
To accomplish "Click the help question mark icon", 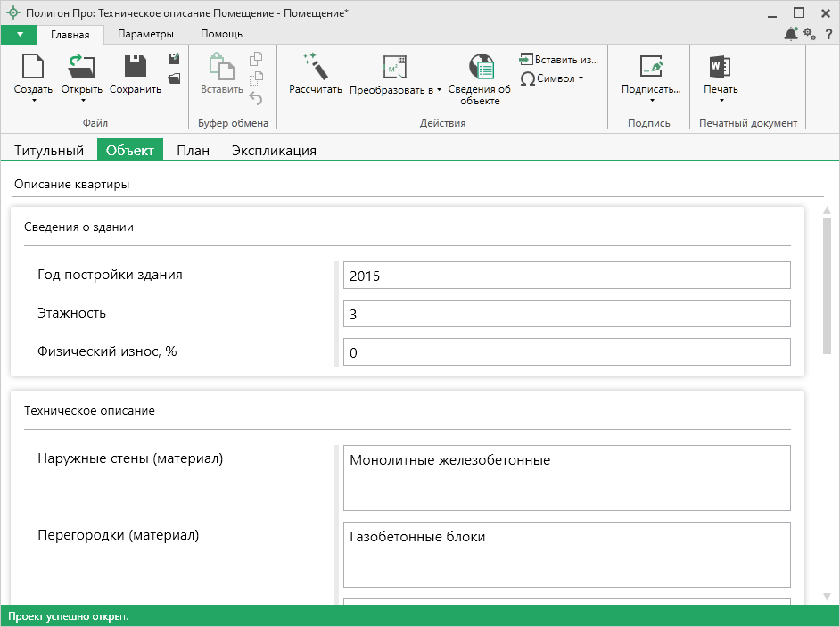I will tap(828, 34).
